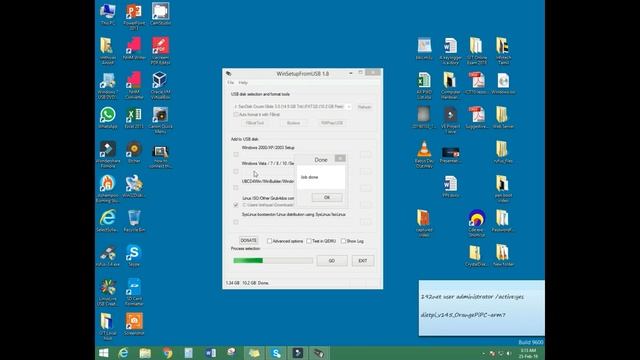Select the Canon Quick Menu desktop icon

pyautogui.click(x=160, y=120)
